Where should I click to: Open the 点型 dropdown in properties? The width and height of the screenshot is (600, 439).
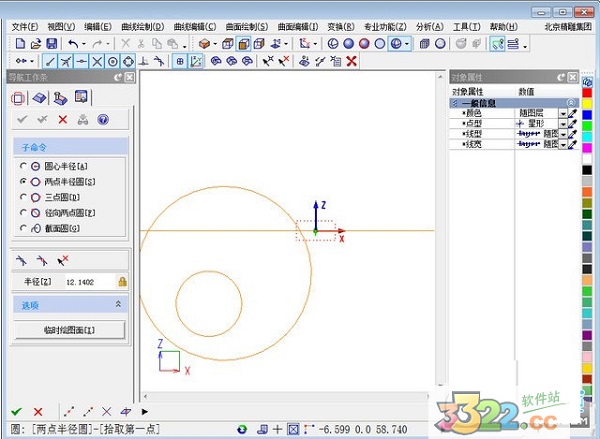tap(562, 124)
